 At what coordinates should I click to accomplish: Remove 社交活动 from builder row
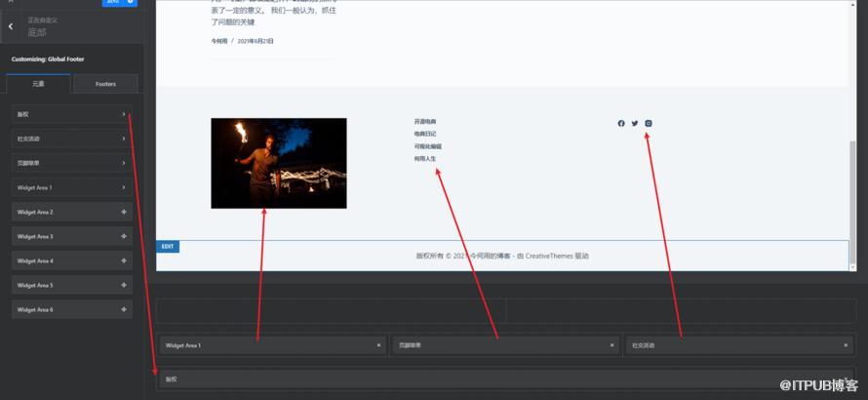point(846,345)
